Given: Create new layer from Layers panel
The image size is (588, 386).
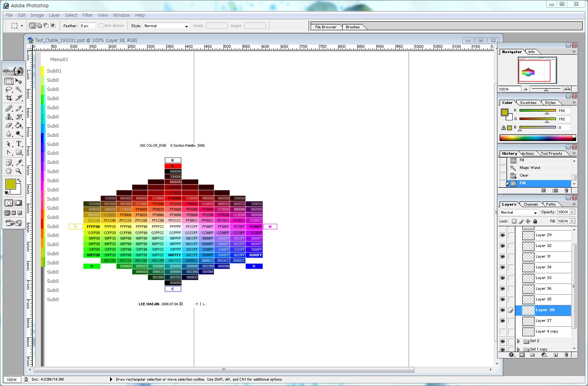Looking at the screenshot, I should pos(556,355).
